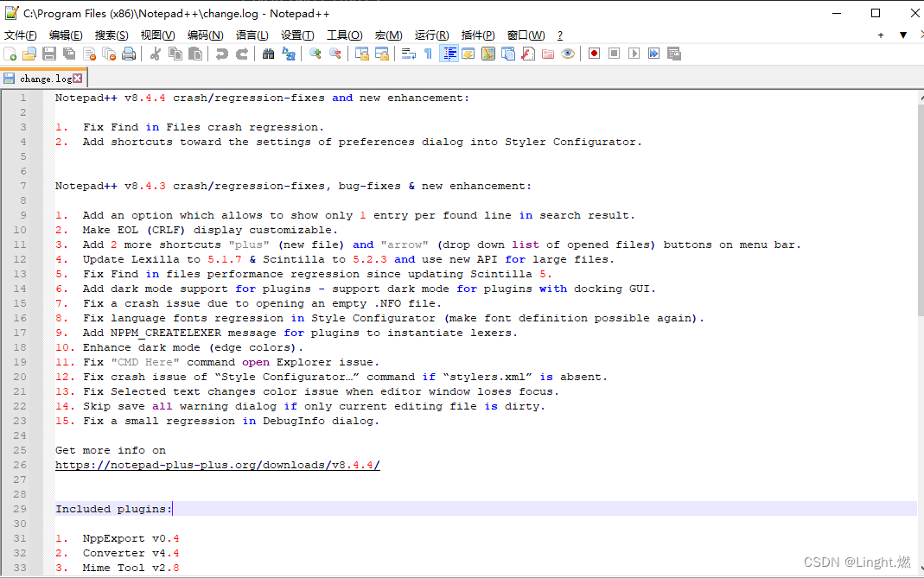Open the 窗口(W) menu
This screenshot has height=578, width=924.
526,35
